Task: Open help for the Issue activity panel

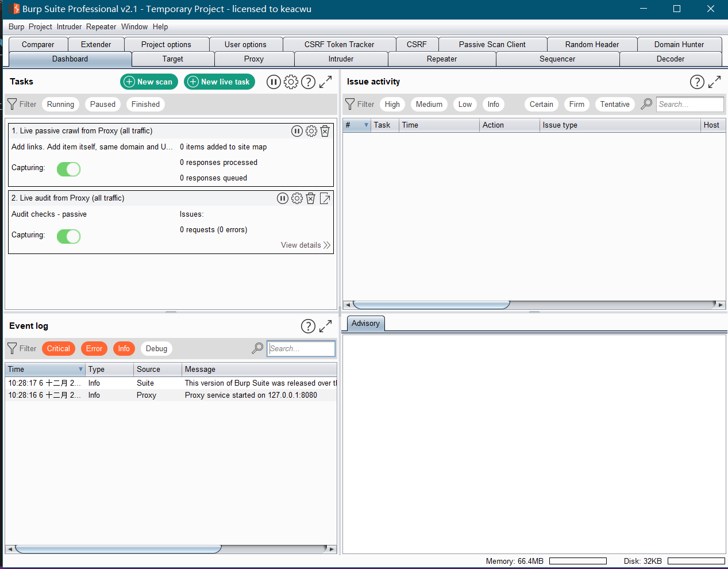Action: tap(697, 82)
